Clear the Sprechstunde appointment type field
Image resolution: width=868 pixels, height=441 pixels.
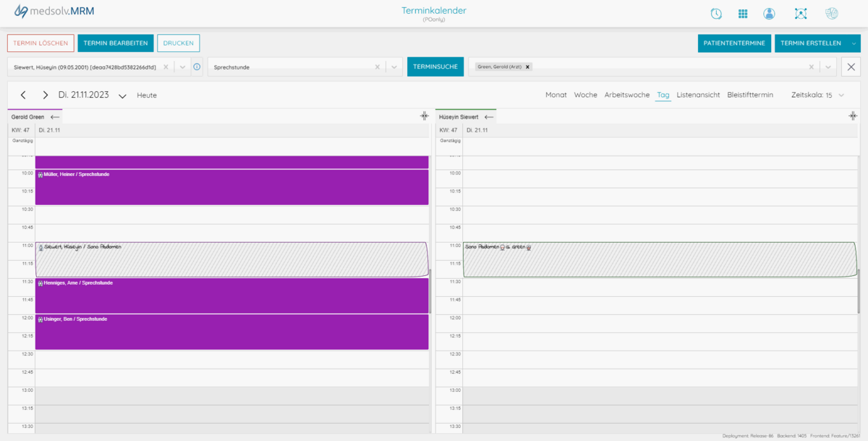[x=377, y=67]
